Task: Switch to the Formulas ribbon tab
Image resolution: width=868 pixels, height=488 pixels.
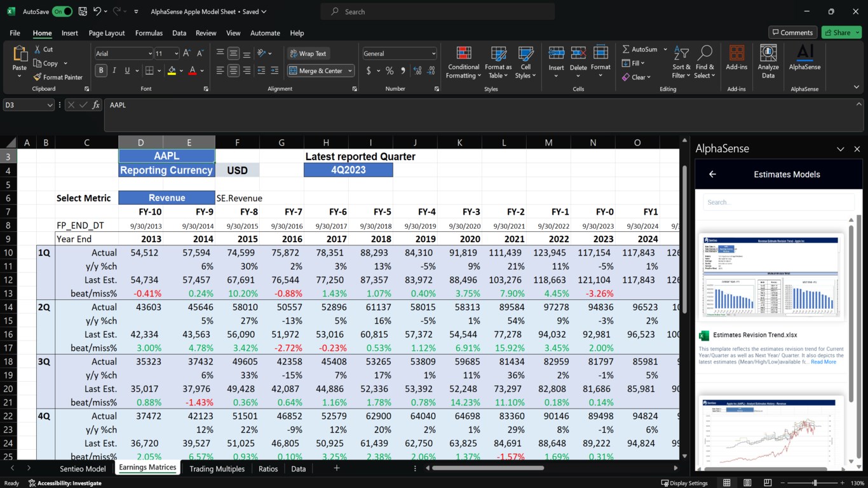Action: click(149, 33)
